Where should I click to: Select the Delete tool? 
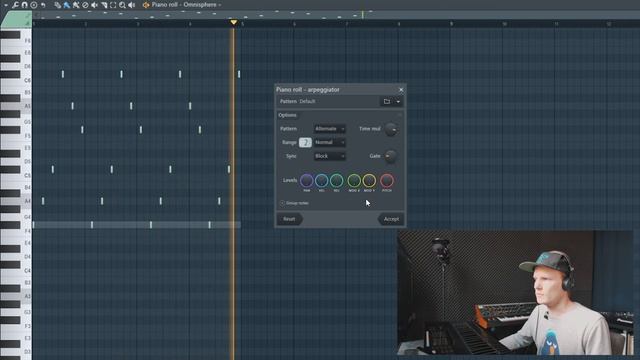pyautogui.click(x=85, y=5)
